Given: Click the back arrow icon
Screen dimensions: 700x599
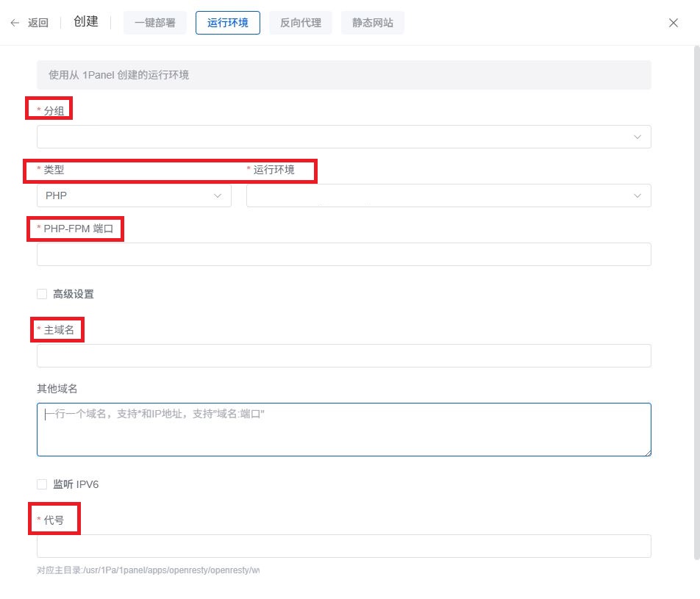Looking at the screenshot, I should 15,23.
